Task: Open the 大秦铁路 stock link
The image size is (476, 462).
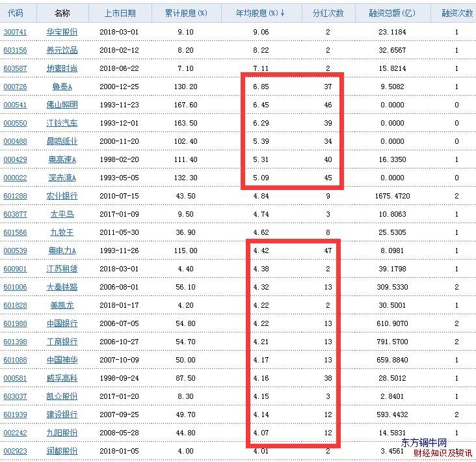Action: tap(62, 287)
